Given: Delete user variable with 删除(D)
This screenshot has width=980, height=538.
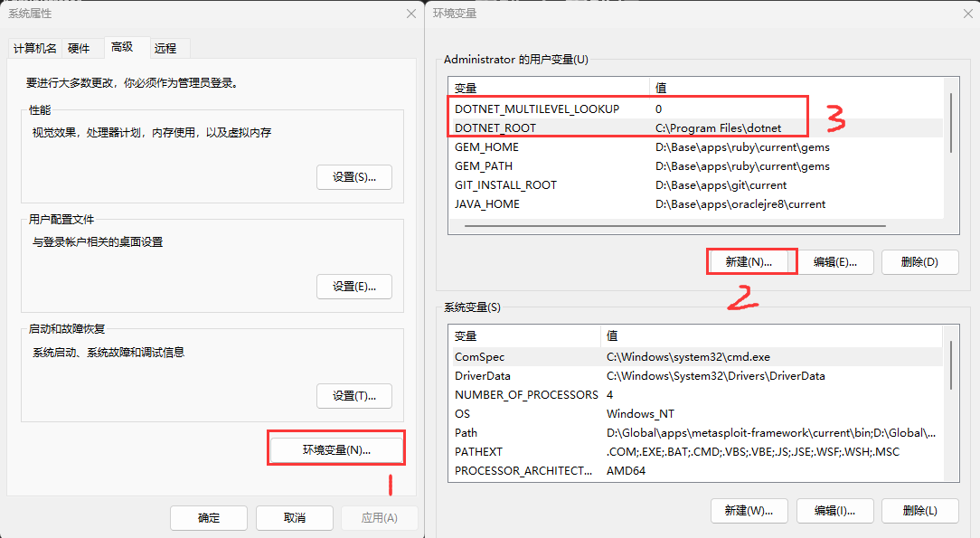Looking at the screenshot, I should click(919, 262).
